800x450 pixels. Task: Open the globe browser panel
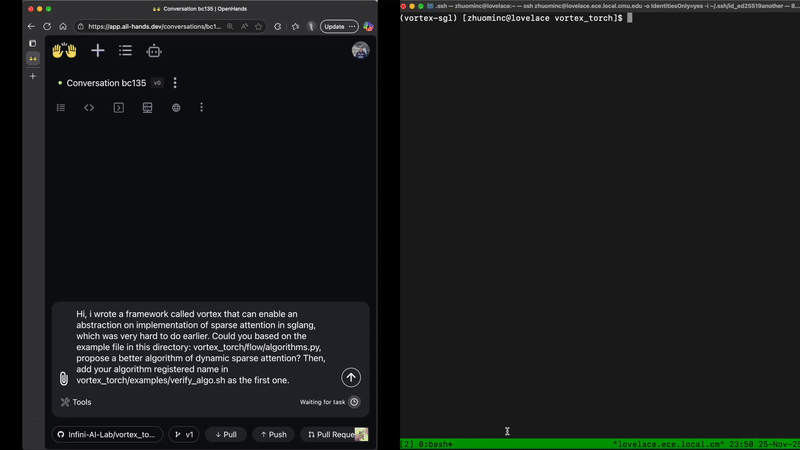point(176,108)
